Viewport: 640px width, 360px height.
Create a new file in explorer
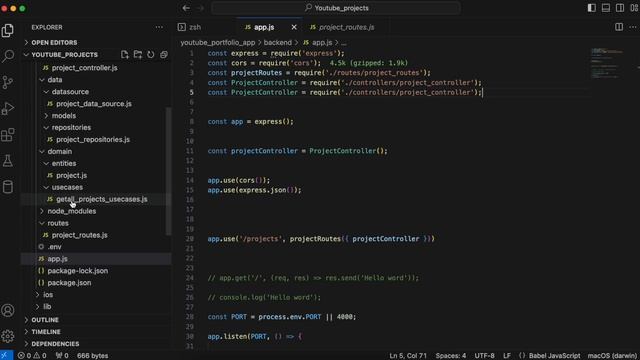125,55
